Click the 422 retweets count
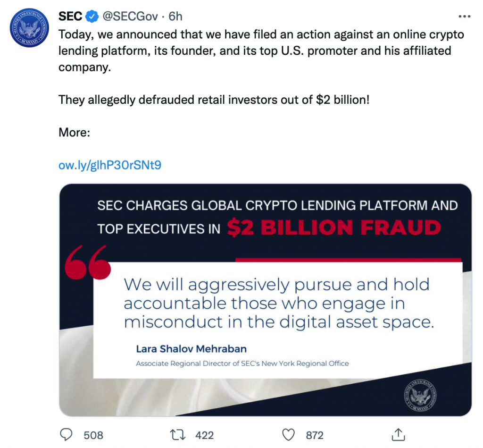 click(204, 435)
